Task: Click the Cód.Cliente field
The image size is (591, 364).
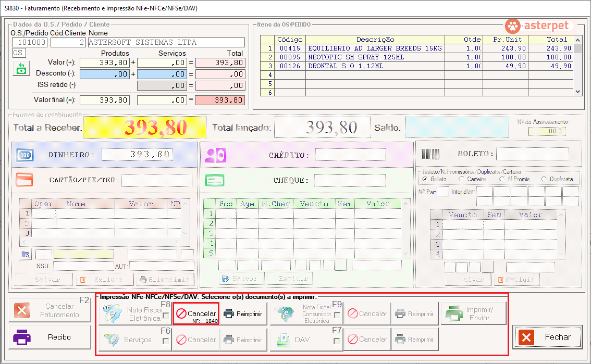Action: point(68,42)
